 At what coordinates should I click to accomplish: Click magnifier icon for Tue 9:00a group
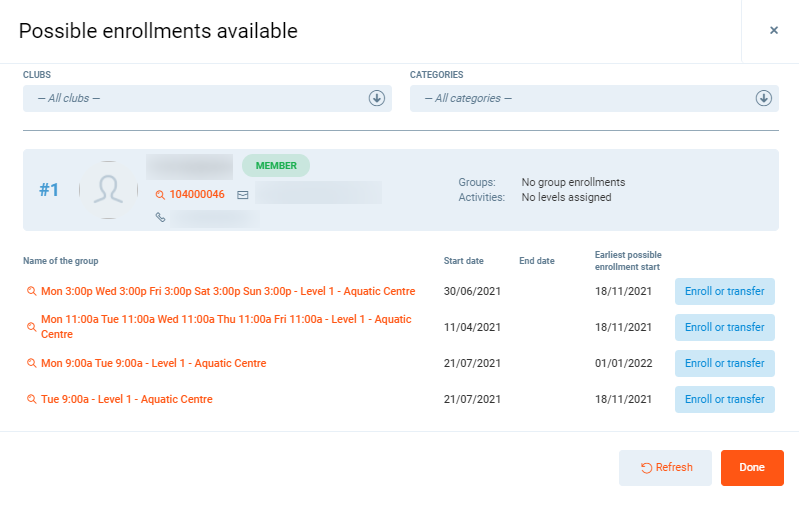pos(31,400)
